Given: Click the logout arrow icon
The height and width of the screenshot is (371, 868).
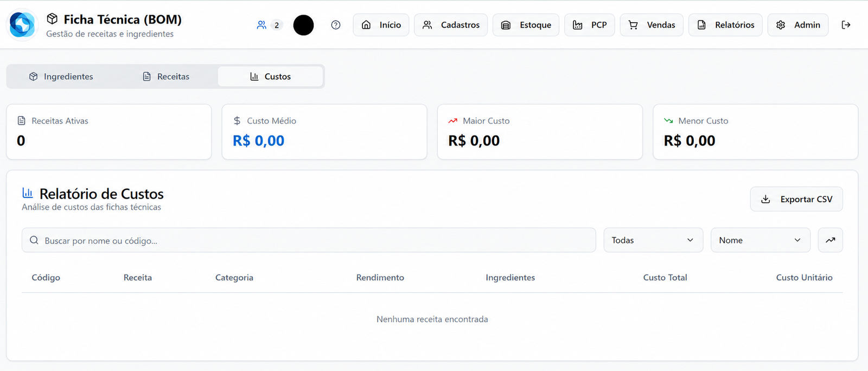Looking at the screenshot, I should coord(846,25).
